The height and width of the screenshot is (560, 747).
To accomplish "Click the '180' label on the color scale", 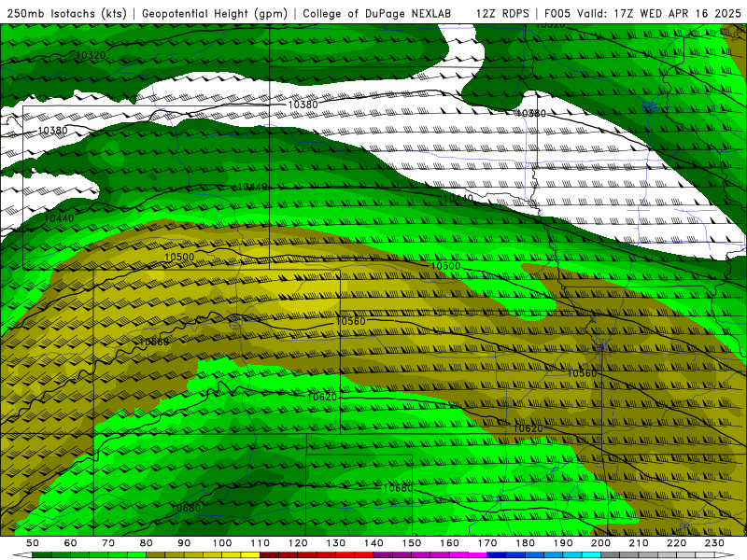I will [x=525, y=543].
